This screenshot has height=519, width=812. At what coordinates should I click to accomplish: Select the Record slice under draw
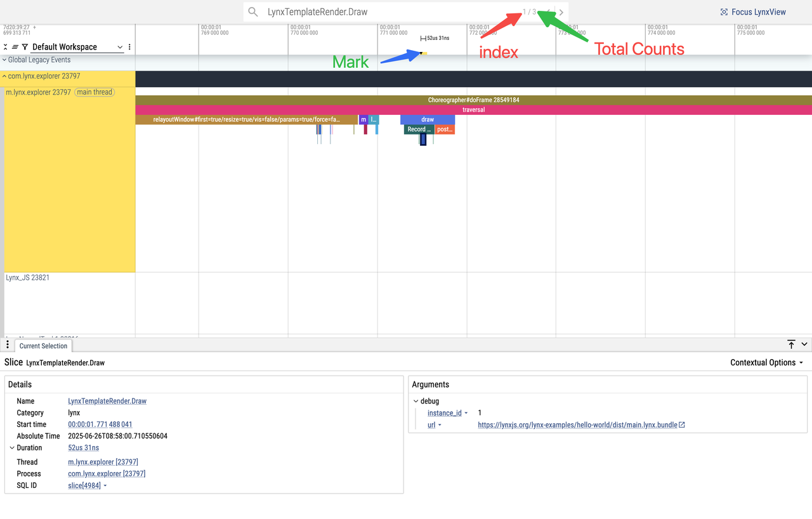pos(419,129)
